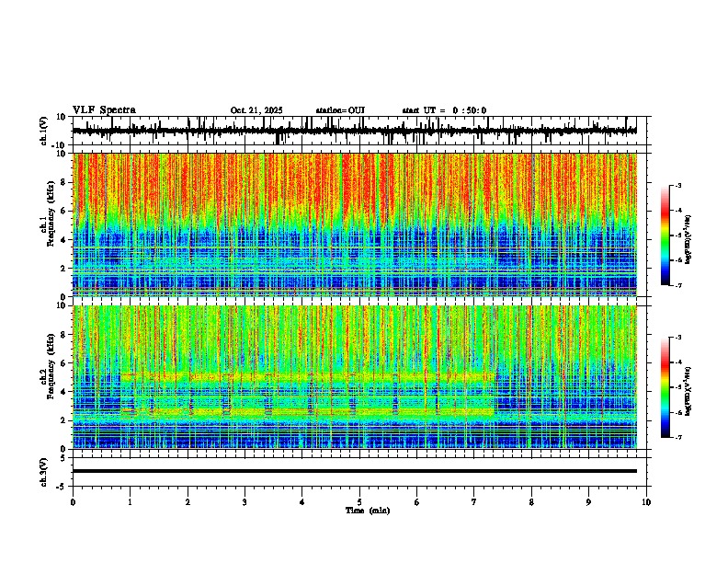Click the time axis tick label "2"
Screen dimensions: 728x563
point(188,502)
